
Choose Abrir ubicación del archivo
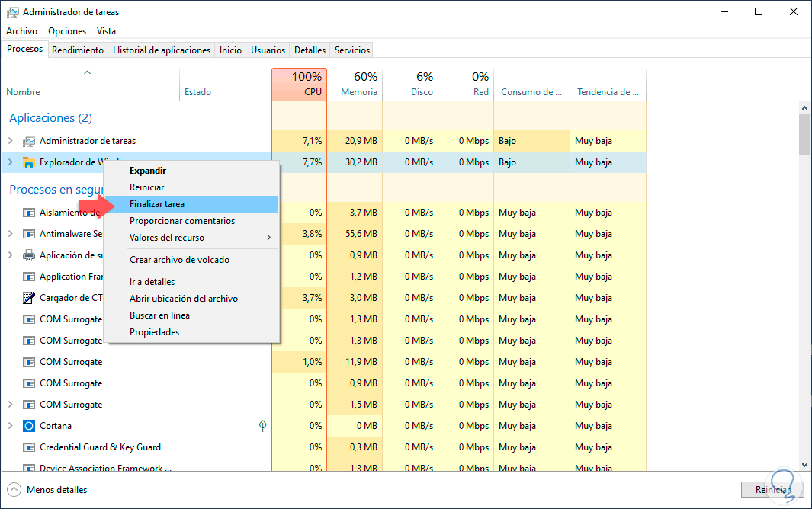pyautogui.click(x=184, y=299)
